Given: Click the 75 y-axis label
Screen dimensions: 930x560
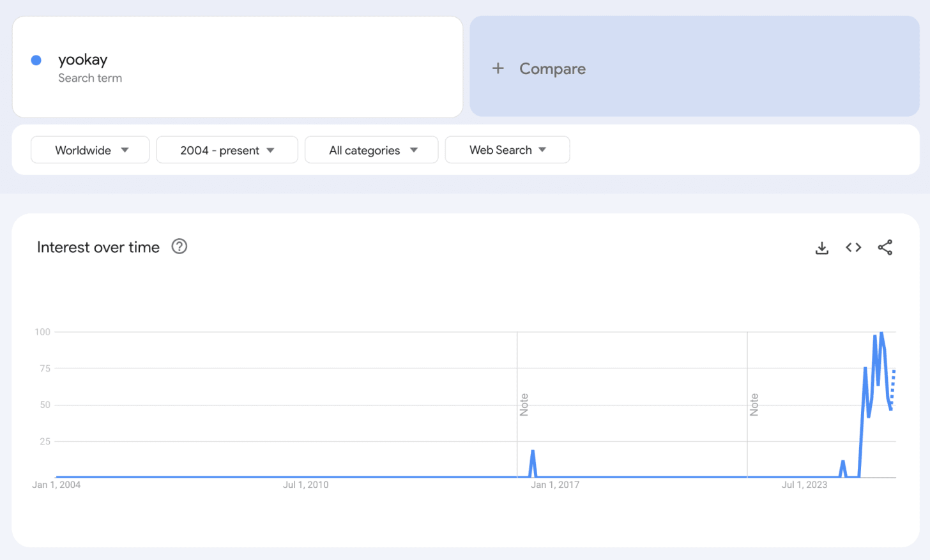Looking at the screenshot, I should click(45, 368).
